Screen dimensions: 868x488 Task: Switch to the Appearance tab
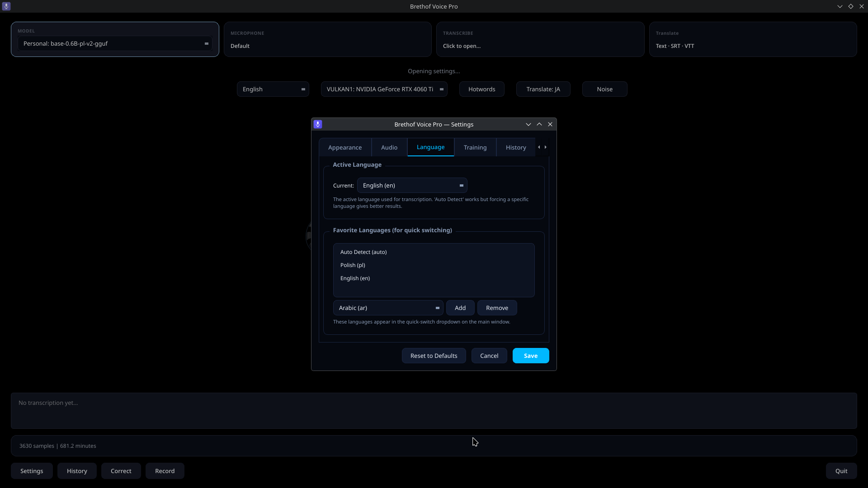coord(345,147)
